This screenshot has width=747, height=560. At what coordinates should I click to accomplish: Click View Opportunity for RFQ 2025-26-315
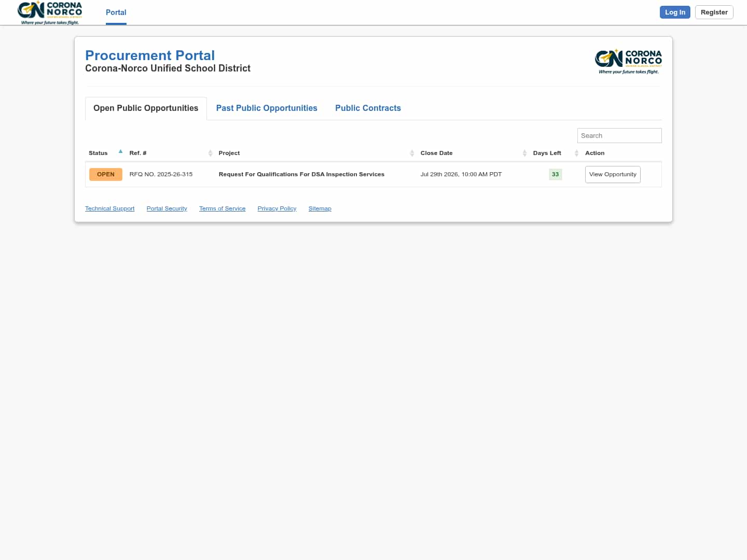[613, 175]
